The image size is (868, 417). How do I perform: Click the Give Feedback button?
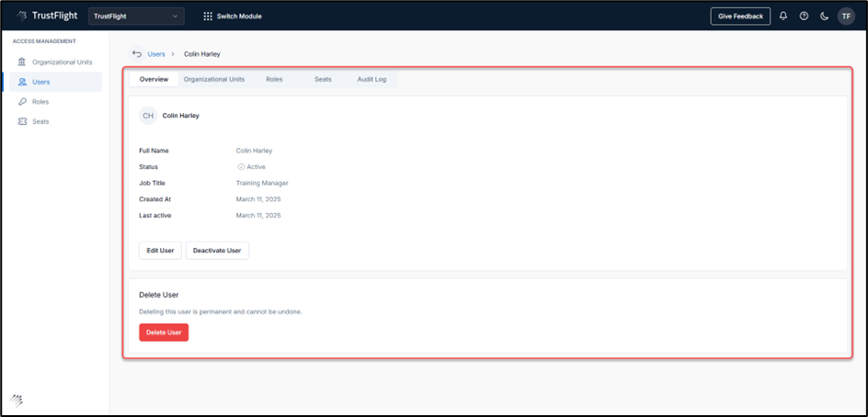point(740,17)
